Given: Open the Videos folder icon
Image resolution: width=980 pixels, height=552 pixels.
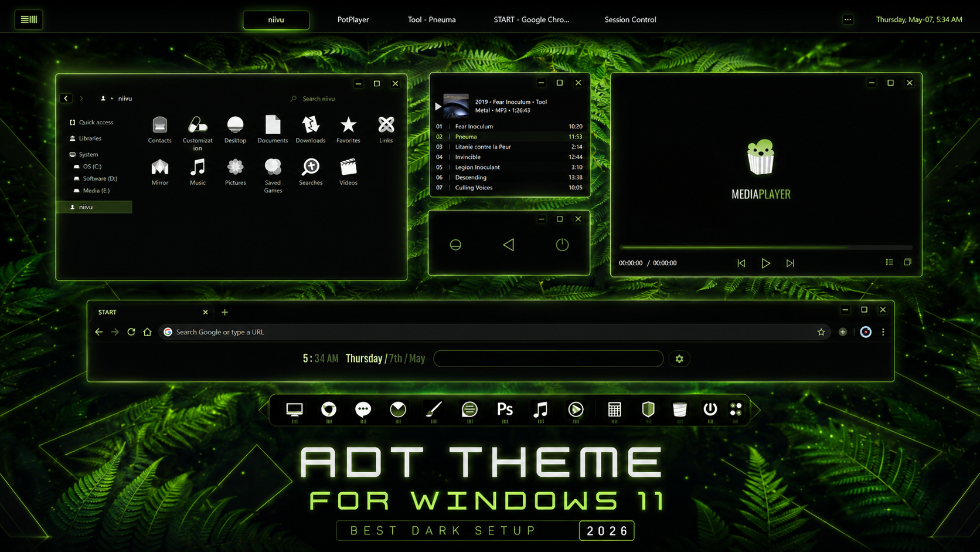Looking at the screenshot, I should click(348, 172).
